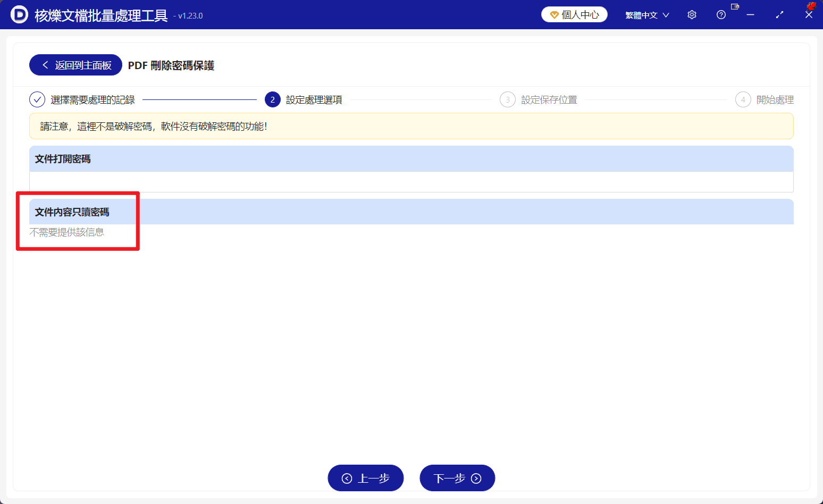Proceed with the 下一步 button
Viewport: 823px width, 504px height.
[457, 478]
